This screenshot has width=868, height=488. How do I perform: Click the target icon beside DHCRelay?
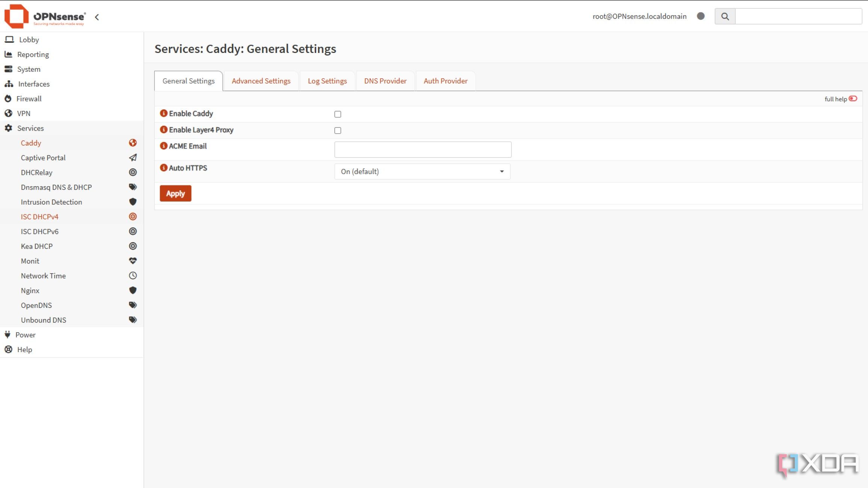coord(133,172)
